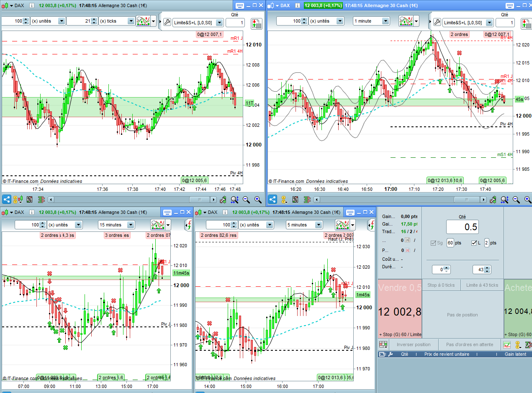532x393 pixels.
Task: Click Qté field showing 1 in ticks chart
Action: coord(235,23)
